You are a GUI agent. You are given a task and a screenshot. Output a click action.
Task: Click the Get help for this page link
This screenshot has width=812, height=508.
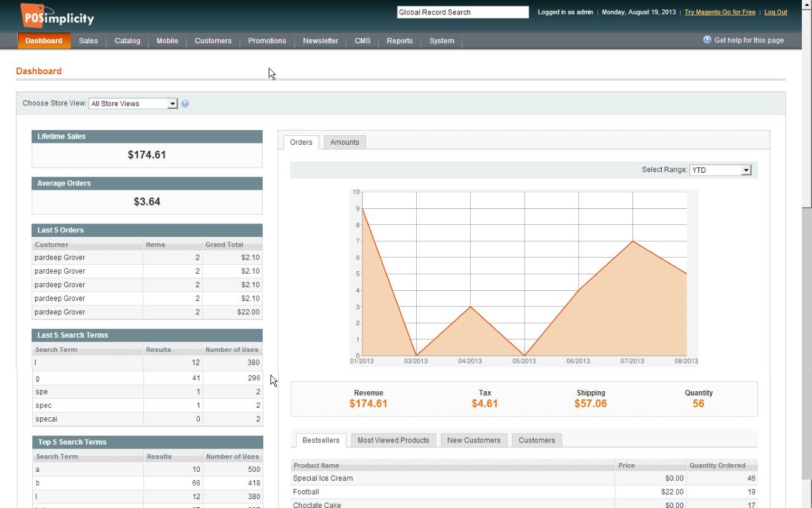pyautogui.click(x=749, y=40)
